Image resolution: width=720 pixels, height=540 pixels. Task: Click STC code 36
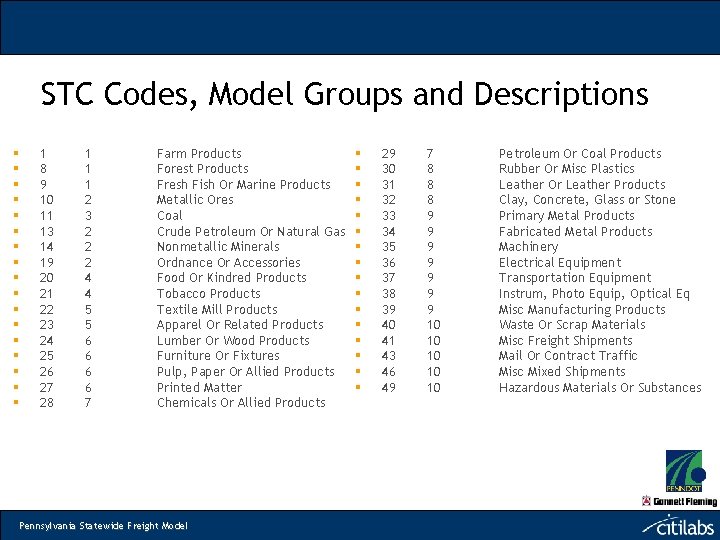388,263
